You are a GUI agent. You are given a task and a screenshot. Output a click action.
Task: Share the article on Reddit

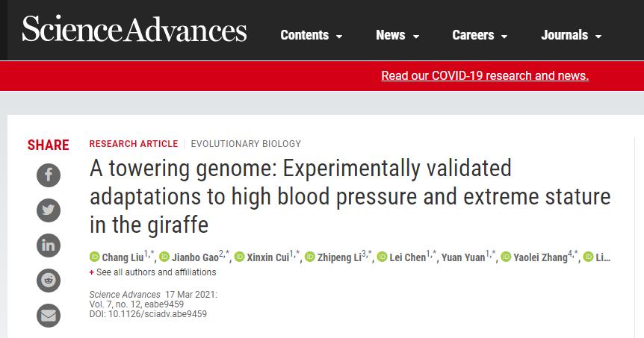(49, 281)
